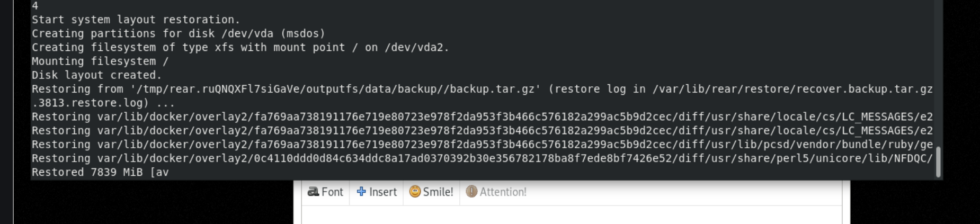This screenshot has width=980, height=224.
Task: Select the Attention! toolbar button
Action: 496,192
